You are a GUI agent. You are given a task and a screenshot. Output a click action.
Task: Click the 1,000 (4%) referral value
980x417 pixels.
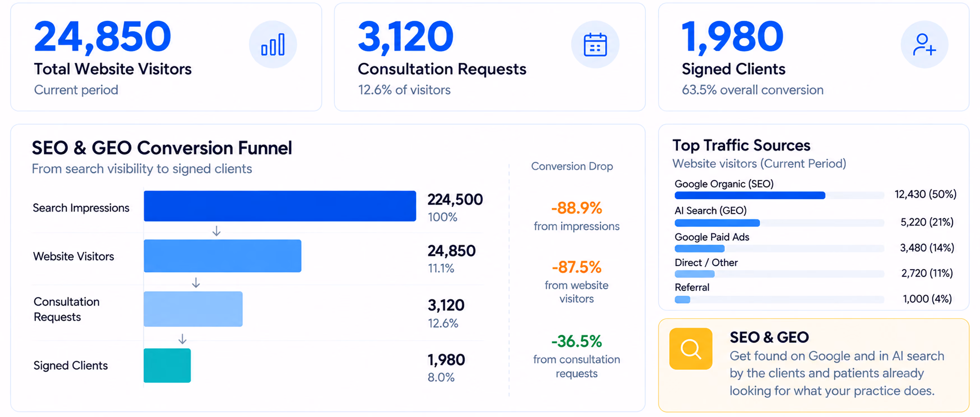point(927,299)
